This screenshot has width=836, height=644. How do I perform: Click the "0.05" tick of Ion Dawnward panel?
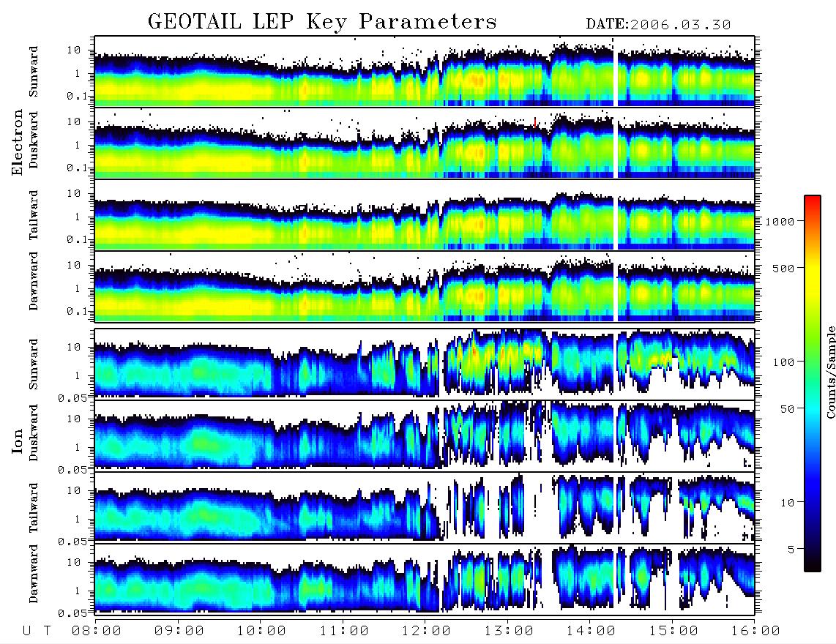pyautogui.click(x=72, y=613)
